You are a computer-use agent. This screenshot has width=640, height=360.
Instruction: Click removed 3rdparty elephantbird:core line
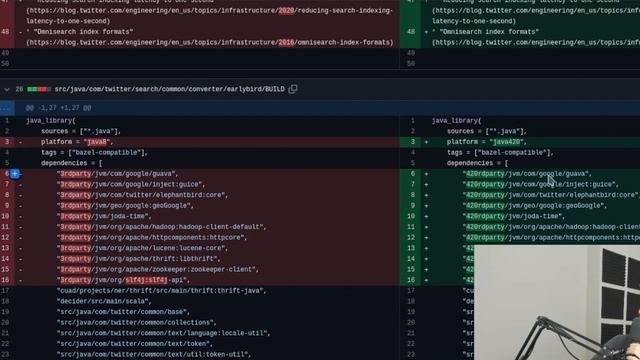point(142,195)
